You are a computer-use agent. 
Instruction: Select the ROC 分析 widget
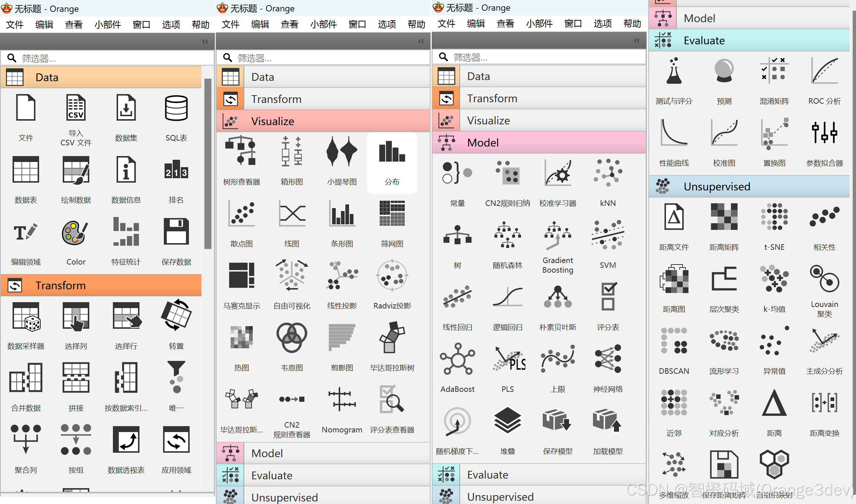[x=824, y=71]
